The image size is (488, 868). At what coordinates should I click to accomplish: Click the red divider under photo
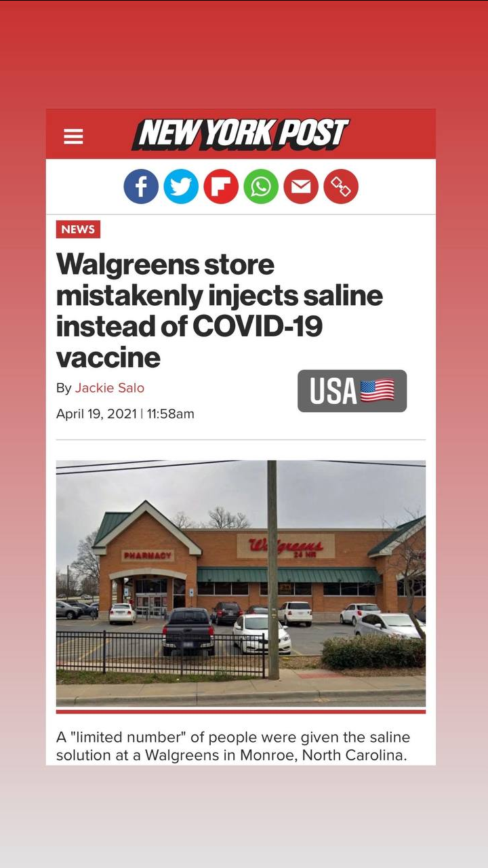[241, 711]
